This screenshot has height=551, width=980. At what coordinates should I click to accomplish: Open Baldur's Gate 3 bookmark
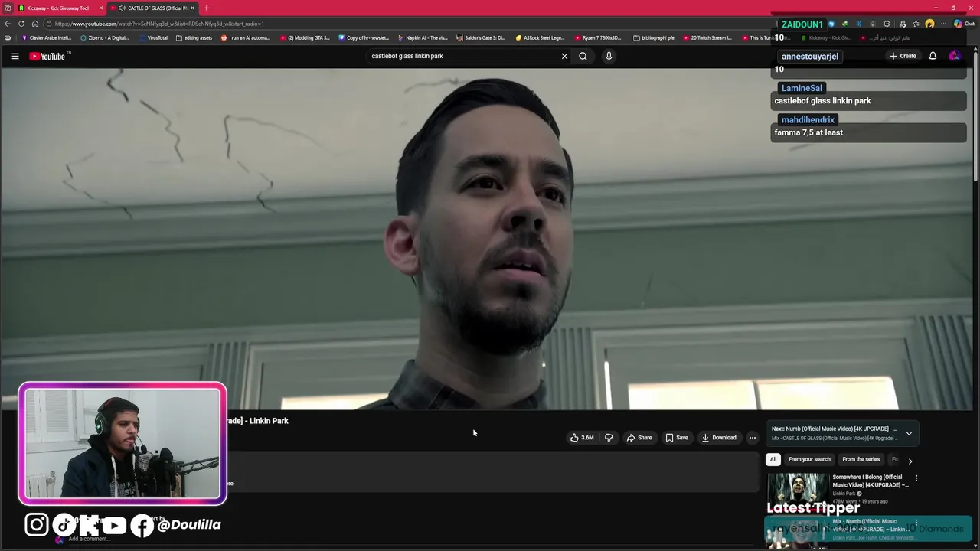click(x=481, y=37)
